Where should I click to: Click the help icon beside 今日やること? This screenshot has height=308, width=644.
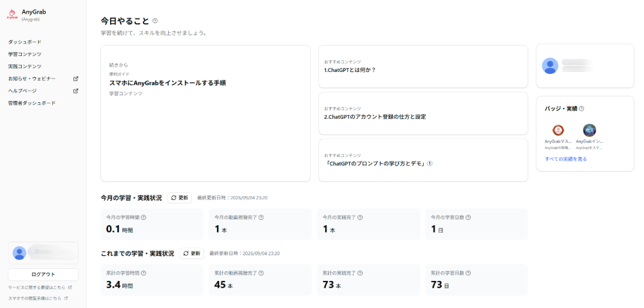click(x=155, y=21)
